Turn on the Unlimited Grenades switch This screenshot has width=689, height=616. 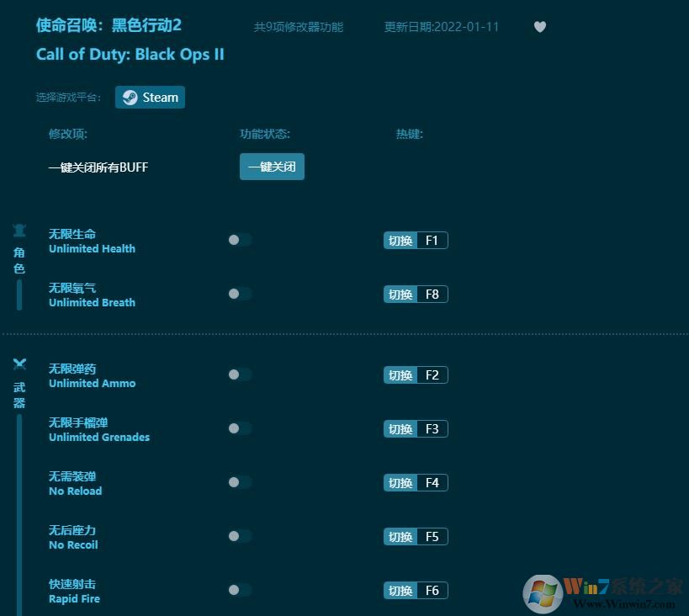tap(239, 428)
